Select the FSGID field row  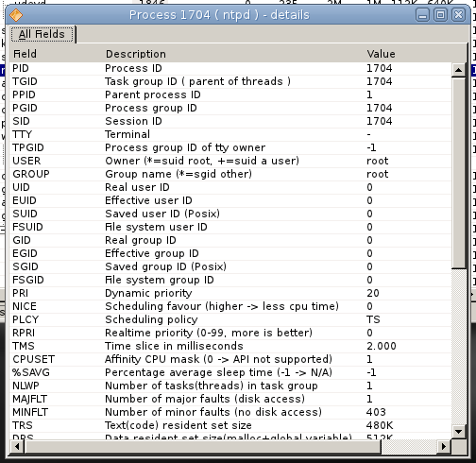[x=230, y=280]
